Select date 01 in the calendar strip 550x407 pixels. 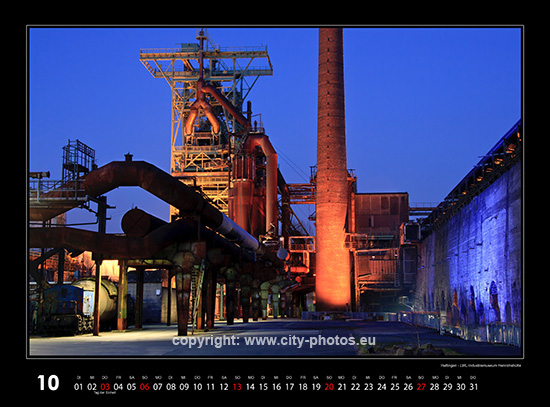pos(79,387)
